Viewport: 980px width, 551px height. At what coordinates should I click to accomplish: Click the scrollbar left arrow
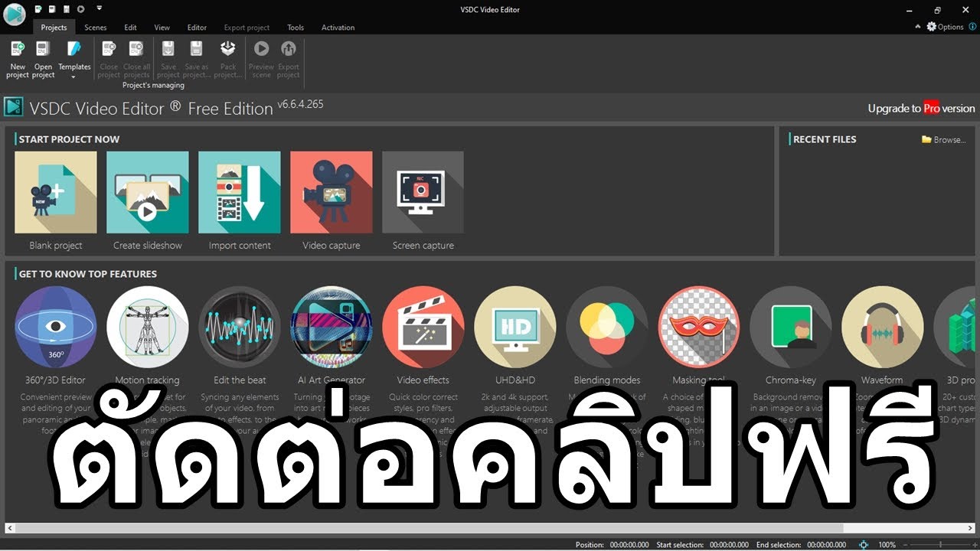(x=9, y=528)
